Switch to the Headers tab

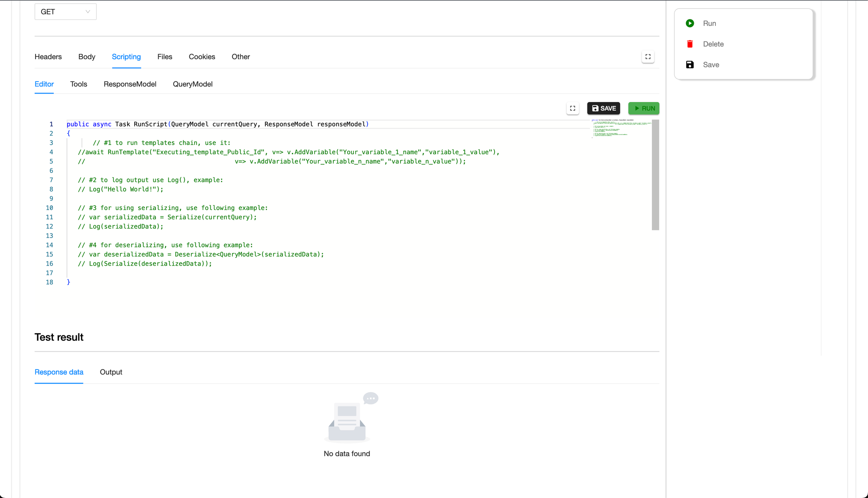point(48,57)
